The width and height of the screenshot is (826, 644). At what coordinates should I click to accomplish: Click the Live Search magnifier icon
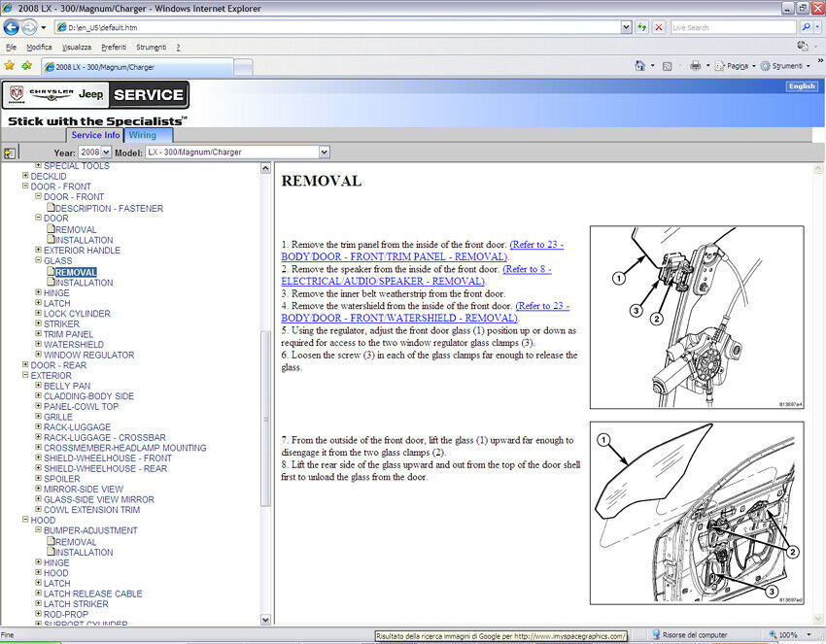point(806,27)
